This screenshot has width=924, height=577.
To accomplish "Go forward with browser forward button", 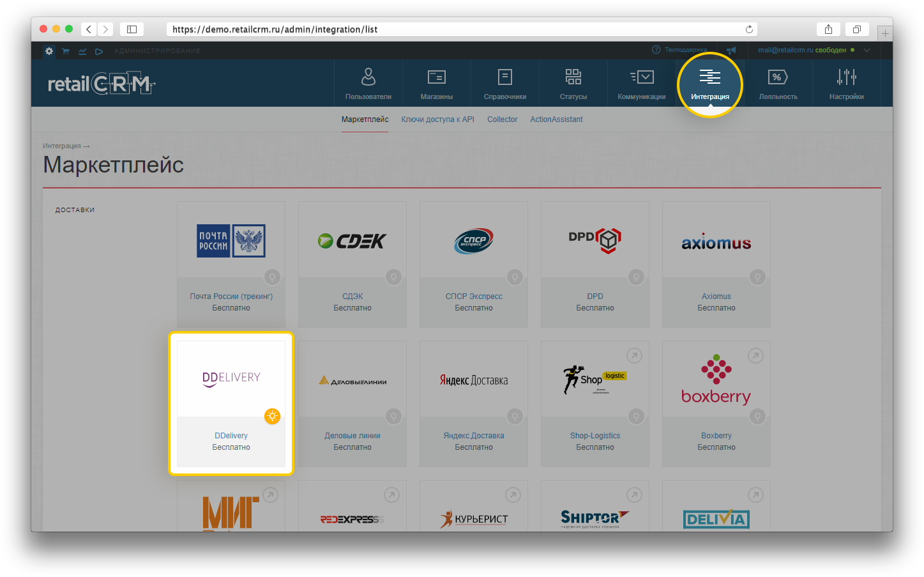I will (105, 29).
